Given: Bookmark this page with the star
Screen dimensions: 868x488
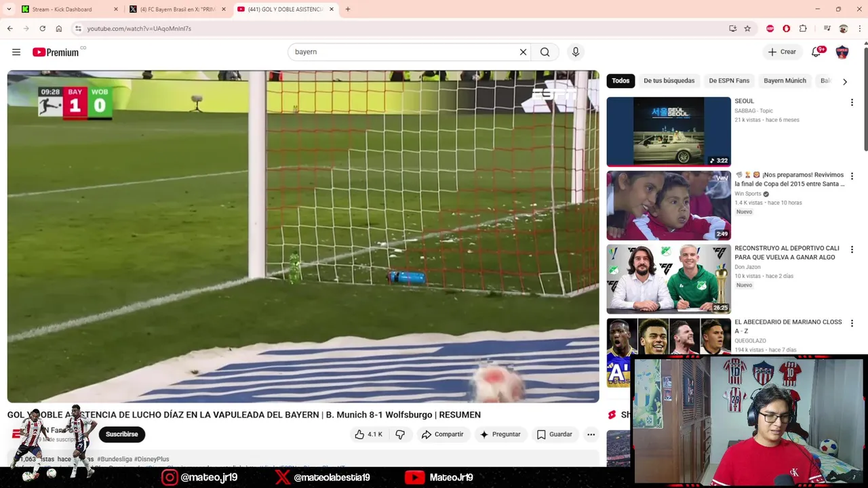Looking at the screenshot, I should [747, 28].
